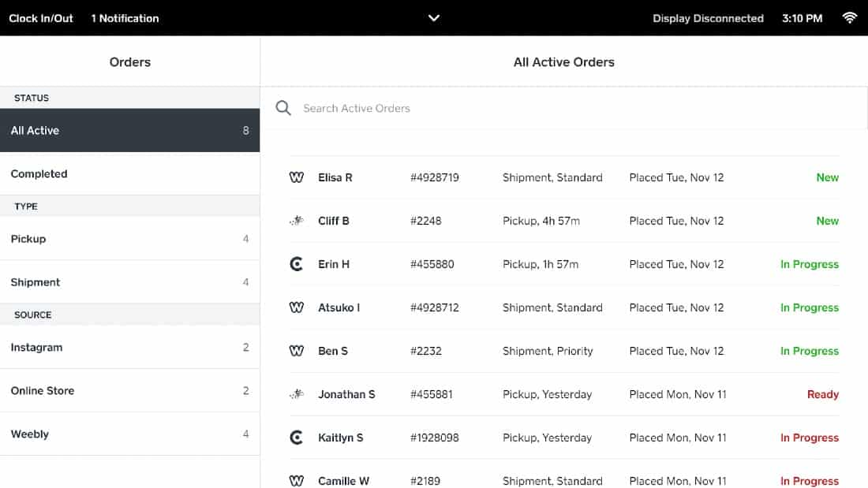Click the source icon next to Cliff B

point(297,221)
